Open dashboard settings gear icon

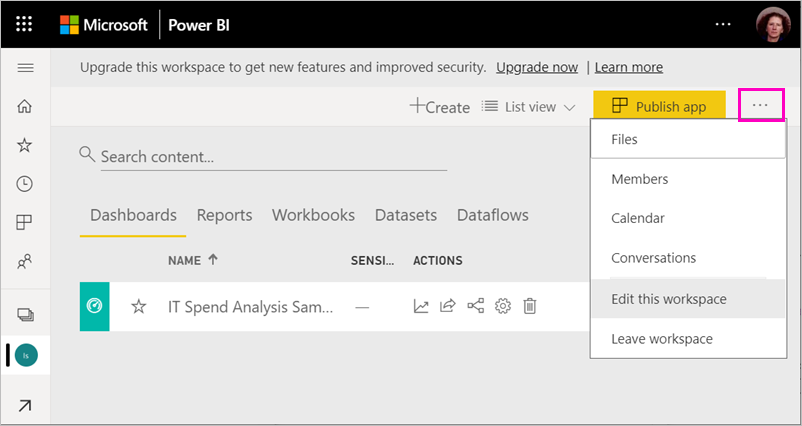pyautogui.click(x=503, y=306)
